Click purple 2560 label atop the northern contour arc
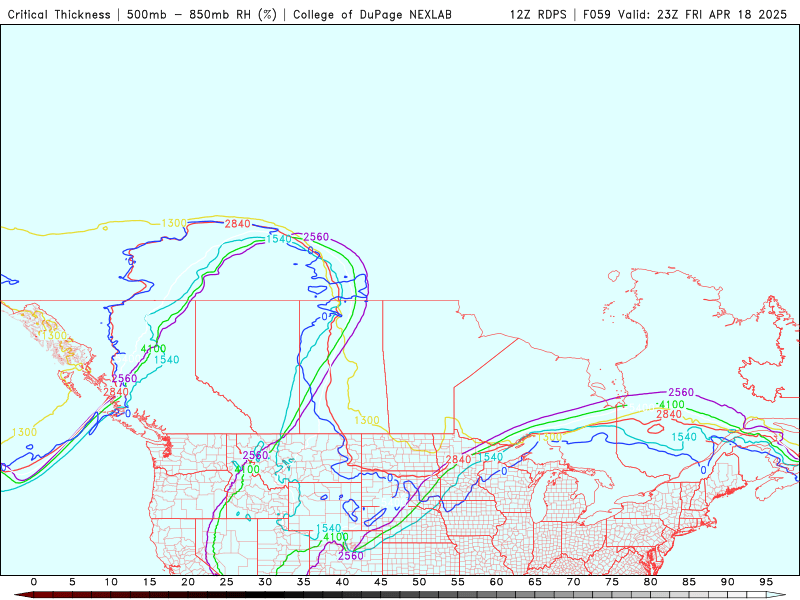Viewport: 800px width, 600px height. pos(316,237)
